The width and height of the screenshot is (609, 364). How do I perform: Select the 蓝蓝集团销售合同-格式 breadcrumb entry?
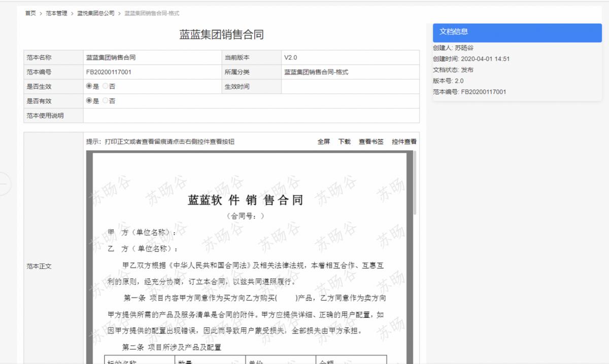151,14
